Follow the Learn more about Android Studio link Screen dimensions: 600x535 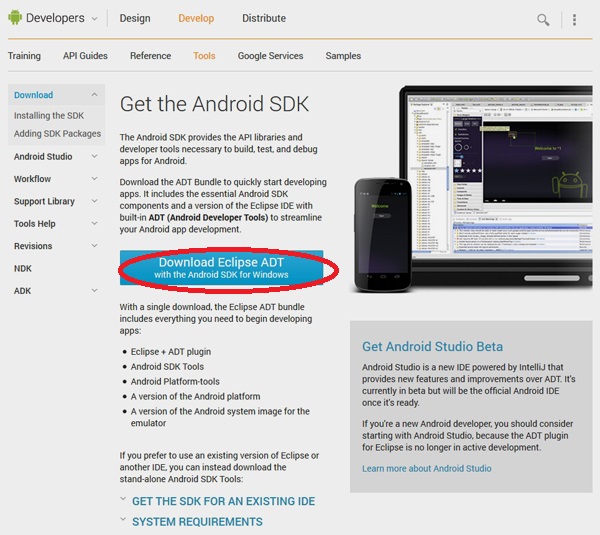[x=427, y=468]
